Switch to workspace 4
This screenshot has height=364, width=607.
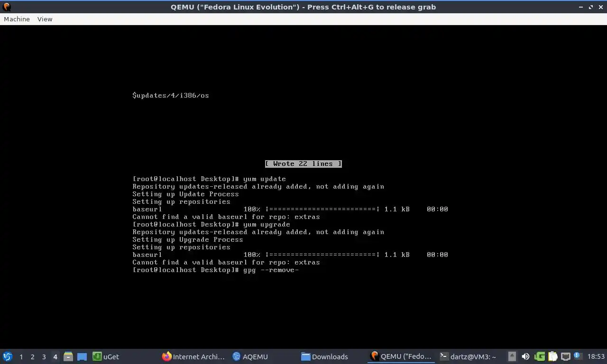pos(55,356)
